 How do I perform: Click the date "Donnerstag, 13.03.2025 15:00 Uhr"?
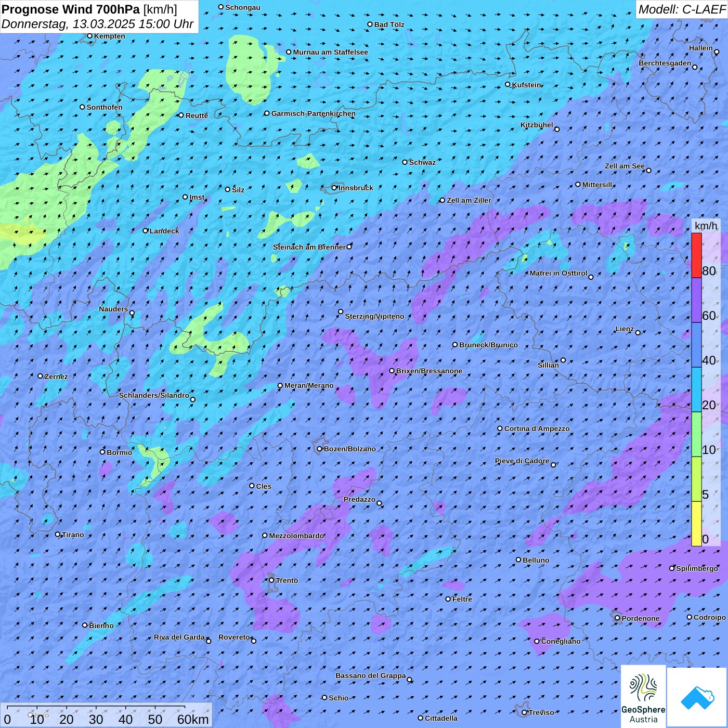[x=97, y=24]
